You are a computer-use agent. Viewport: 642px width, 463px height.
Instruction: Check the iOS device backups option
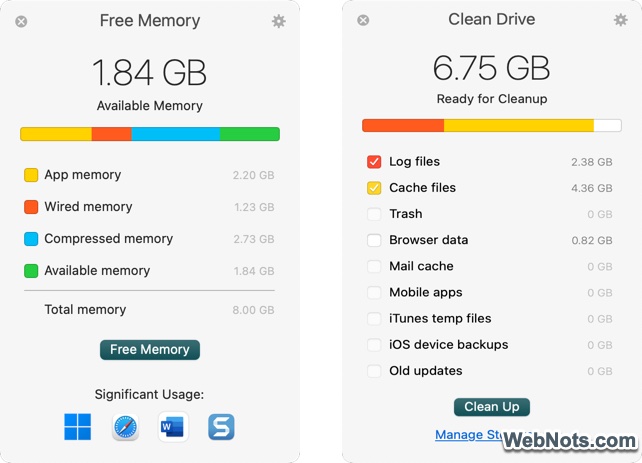click(x=374, y=345)
